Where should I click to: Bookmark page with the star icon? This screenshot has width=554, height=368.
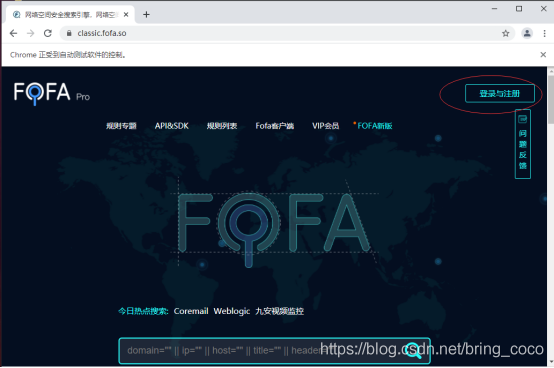[x=506, y=33]
